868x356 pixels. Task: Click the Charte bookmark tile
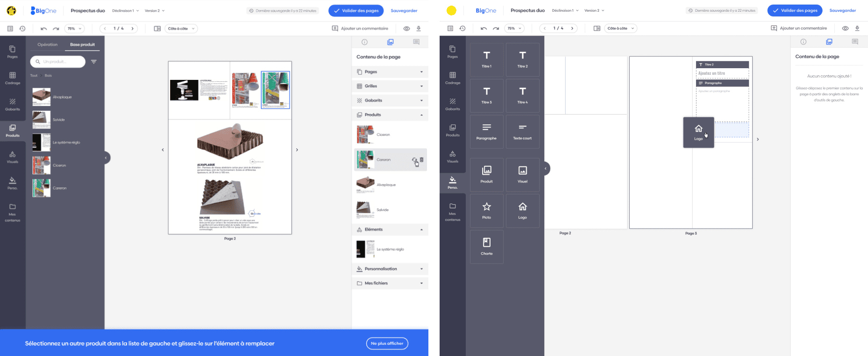click(x=486, y=246)
